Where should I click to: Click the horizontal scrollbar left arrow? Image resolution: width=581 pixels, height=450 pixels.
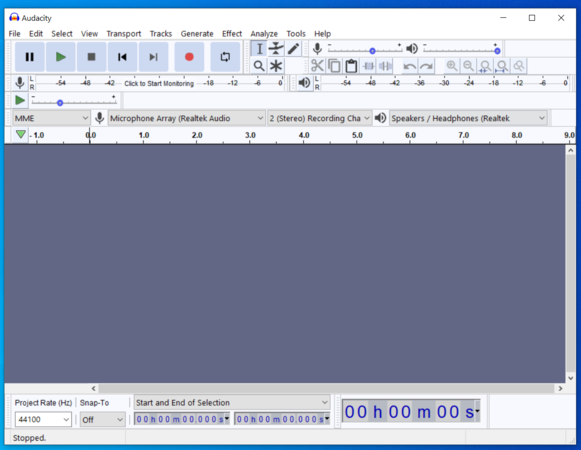(94, 388)
